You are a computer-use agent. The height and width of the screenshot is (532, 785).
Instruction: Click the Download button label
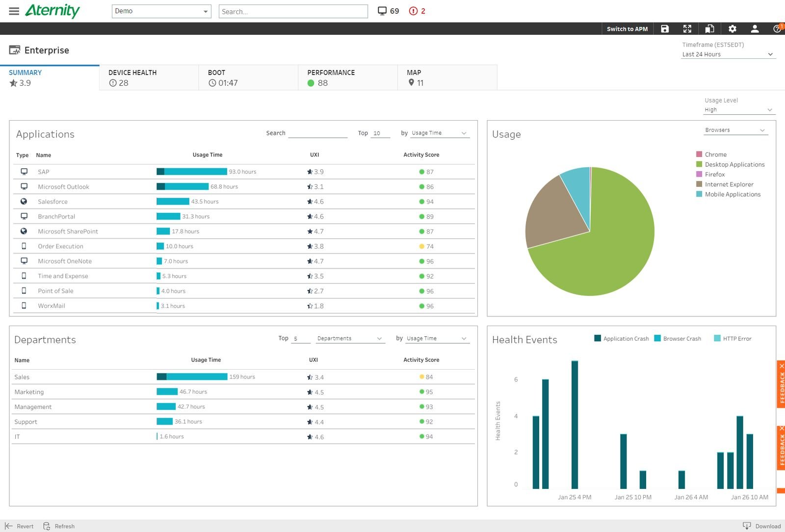768,526
